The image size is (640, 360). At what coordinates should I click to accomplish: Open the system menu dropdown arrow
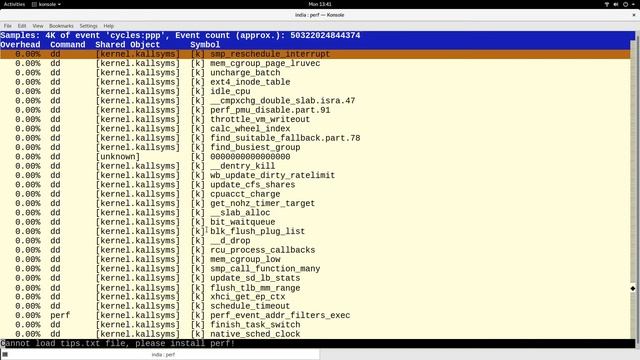[633, 4]
